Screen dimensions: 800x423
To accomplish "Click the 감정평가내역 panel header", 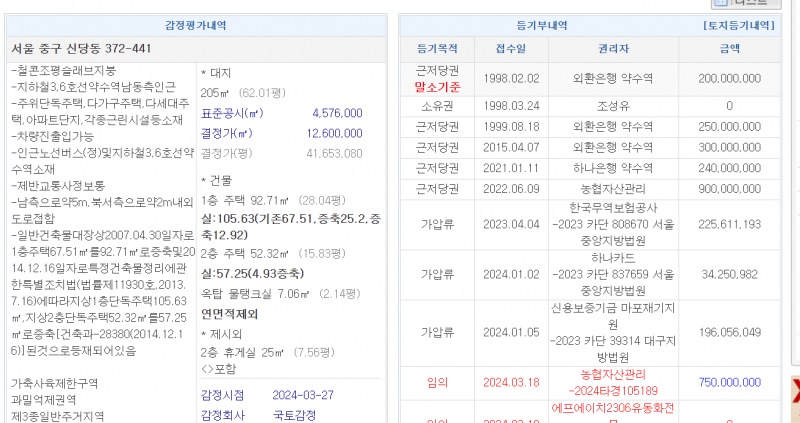I will [x=196, y=25].
